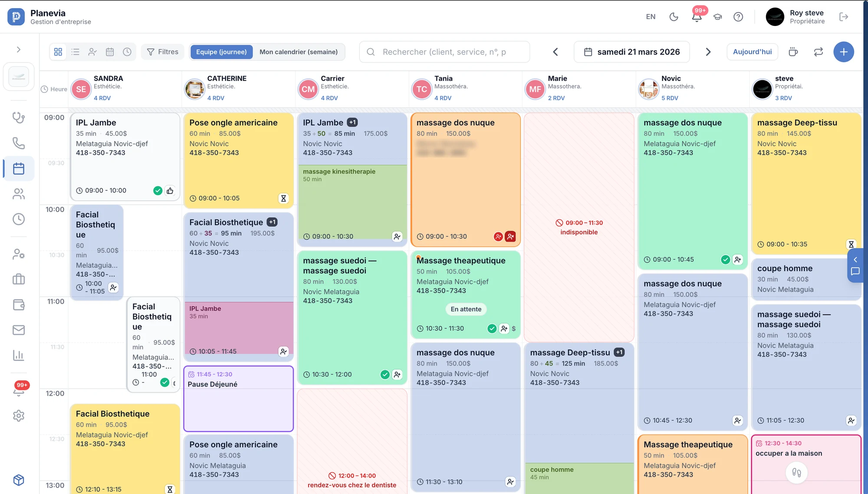Click En attente status badge
Image resolution: width=868 pixels, height=494 pixels.
coord(466,309)
